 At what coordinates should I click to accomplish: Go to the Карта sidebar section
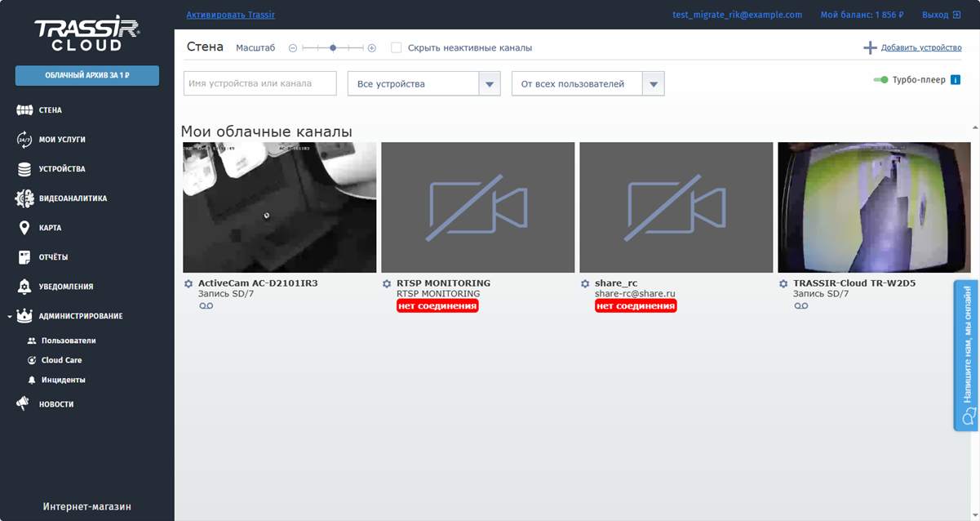point(50,228)
